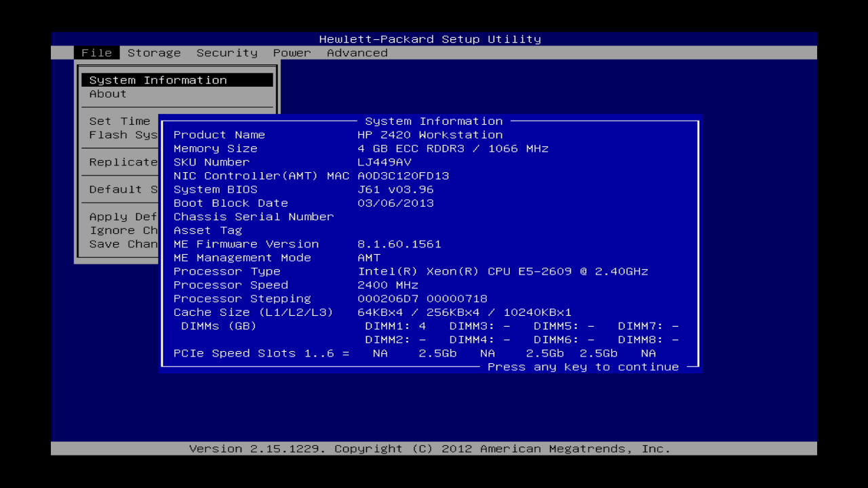Image resolution: width=868 pixels, height=488 pixels.
Task: Select the About menu entry
Action: pyautogui.click(x=108, y=94)
